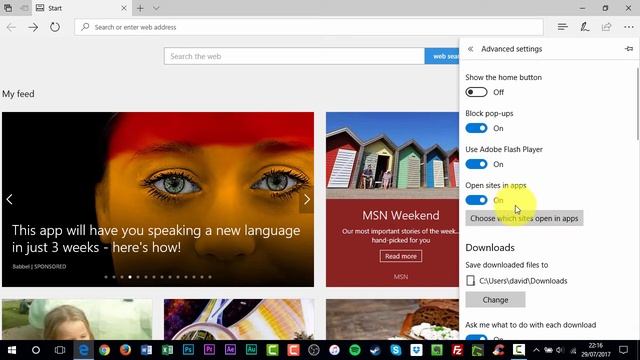Disable Use Adobe Flash Player switch
Viewport: 640px width, 360px height.
click(x=476, y=164)
